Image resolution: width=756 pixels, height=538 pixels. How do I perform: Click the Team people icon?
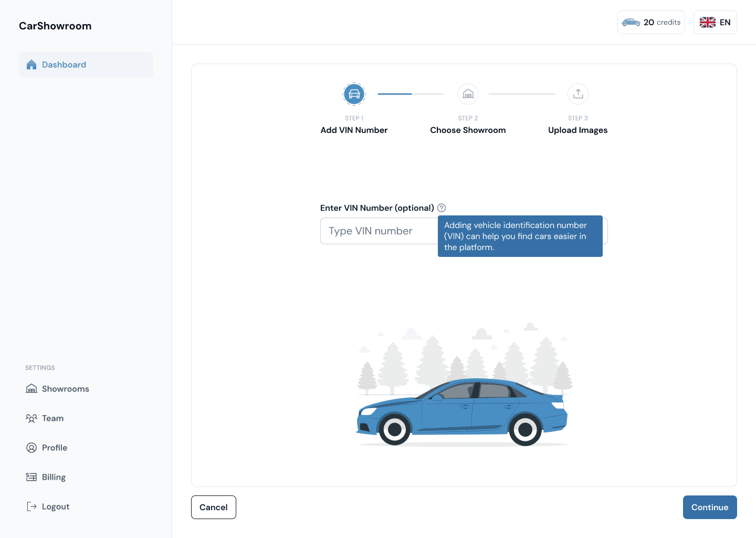(x=31, y=418)
